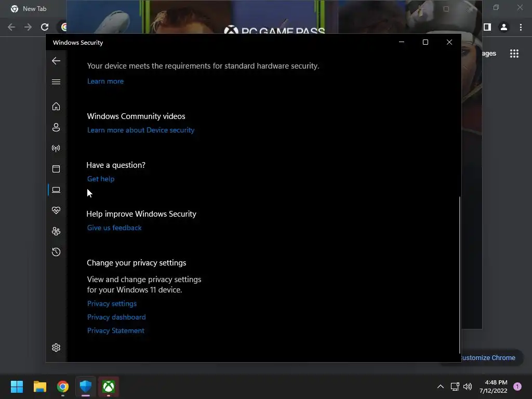Screen dimensions: 532x399
Task: Open the Home section in sidebar
Action: tap(56, 107)
